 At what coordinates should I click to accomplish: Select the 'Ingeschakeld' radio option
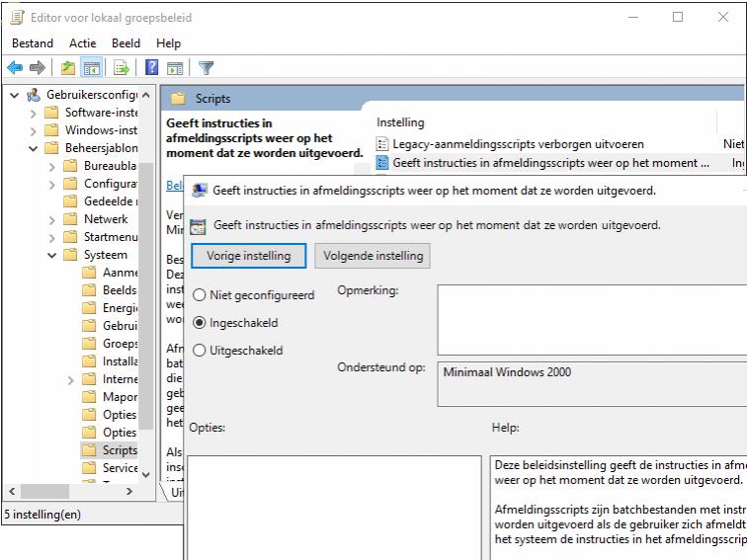point(200,323)
